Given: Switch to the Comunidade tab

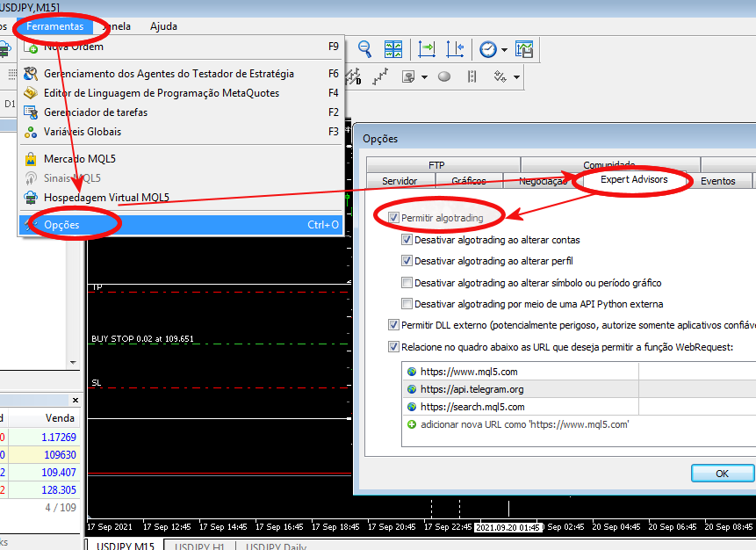Looking at the screenshot, I should [610, 164].
